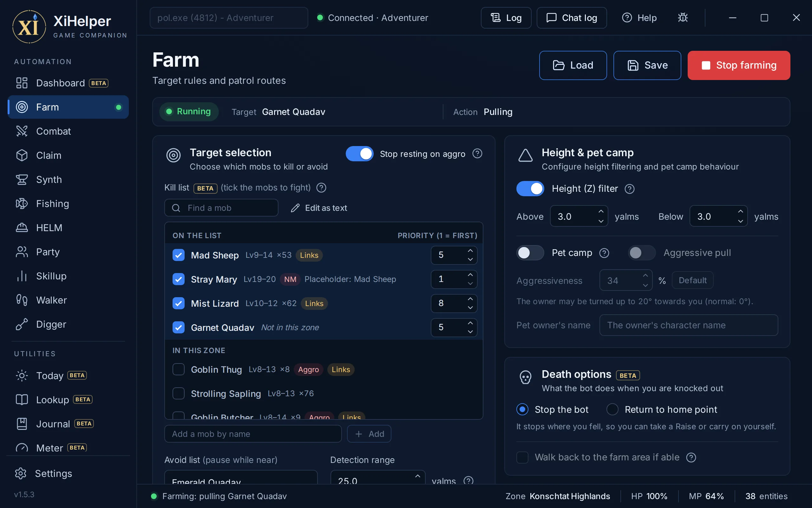Disable the Height (Z) filter switch
The image size is (812, 508).
pos(530,189)
